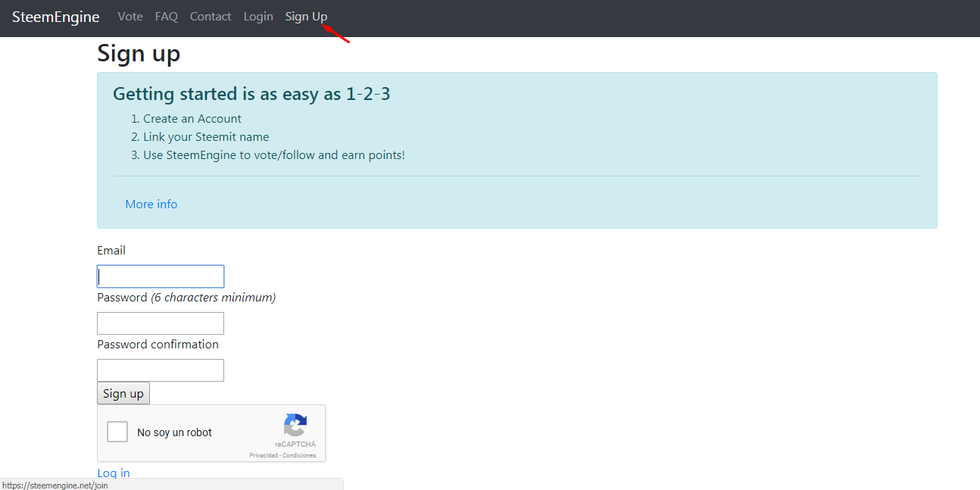This screenshot has height=490, width=980.
Task: Click the Email field label
Action: click(111, 251)
